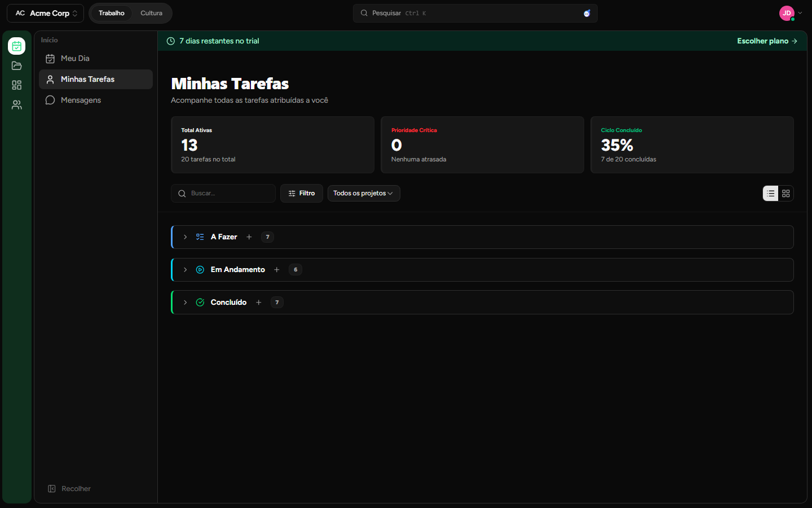This screenshot has height=508, width=812.
Task: Click the A Fazer checklist status icon
Action: click(x=200, y=237)
